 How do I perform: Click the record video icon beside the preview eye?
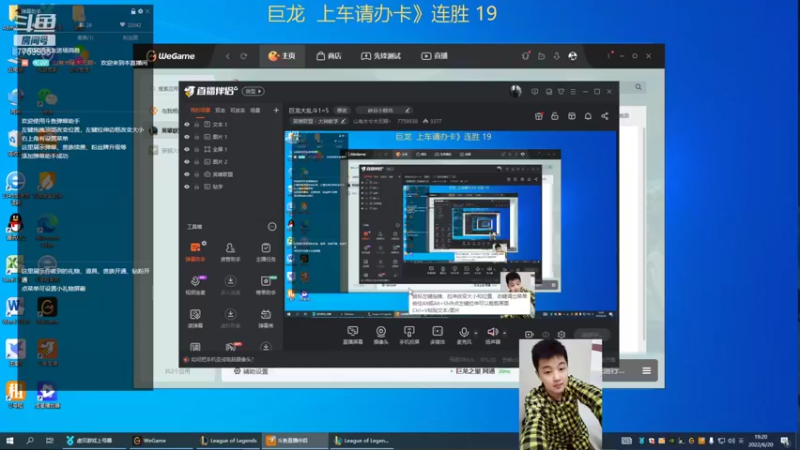(529, 335)
